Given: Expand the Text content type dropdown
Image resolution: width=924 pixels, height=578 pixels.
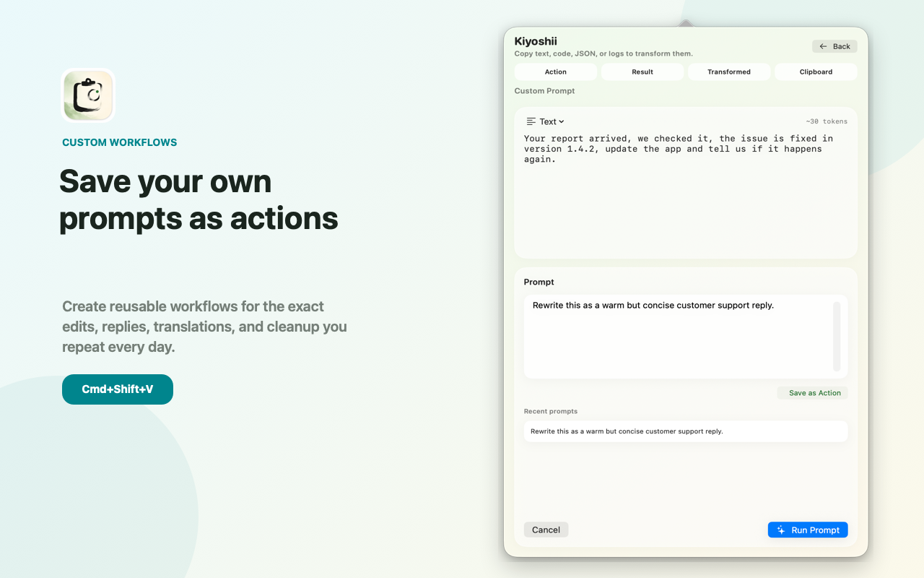Looking at the screenshot, I should [546, 121].
